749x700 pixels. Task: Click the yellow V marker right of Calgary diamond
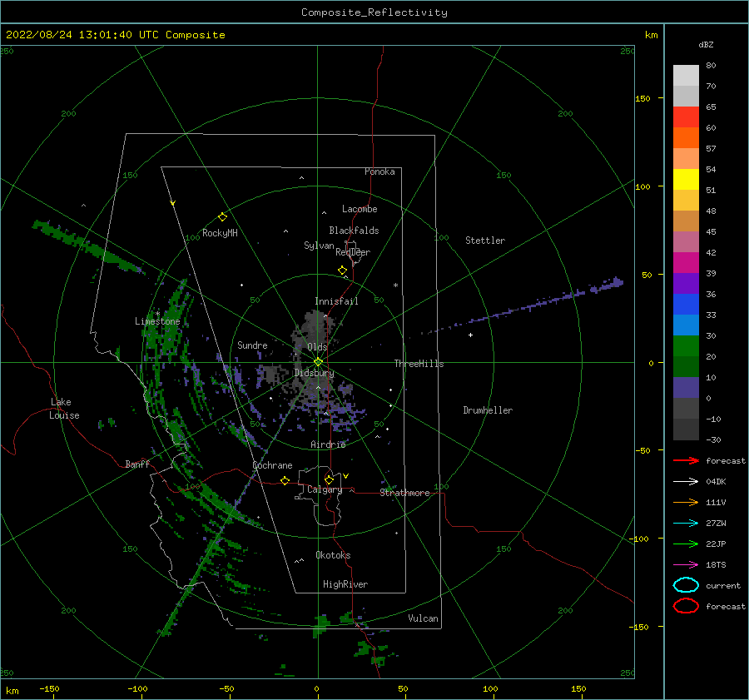[345, 476]
